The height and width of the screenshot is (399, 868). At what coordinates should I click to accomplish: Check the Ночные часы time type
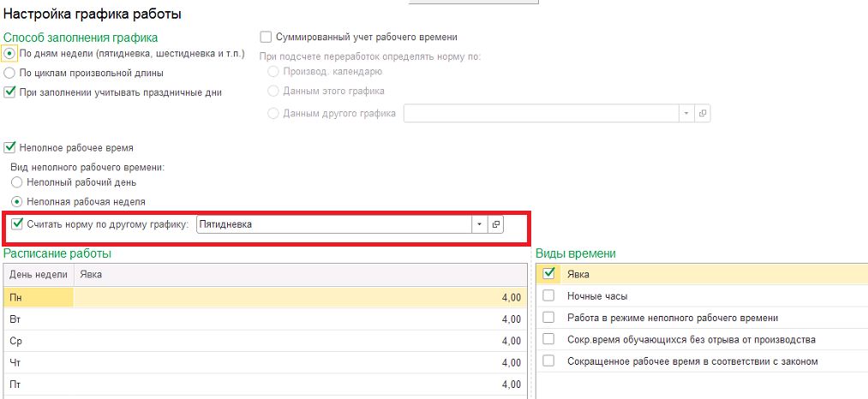pos(548,296)
